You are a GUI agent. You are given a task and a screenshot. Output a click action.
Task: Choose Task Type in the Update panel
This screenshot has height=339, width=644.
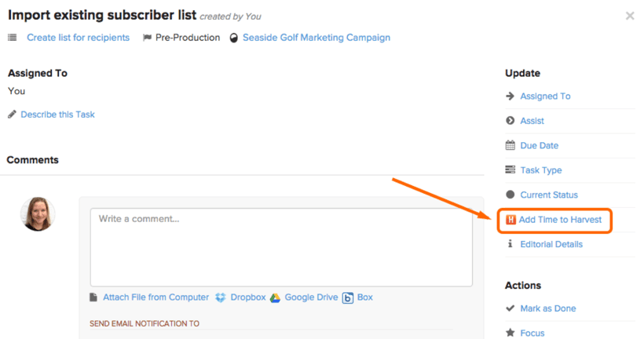540,170
